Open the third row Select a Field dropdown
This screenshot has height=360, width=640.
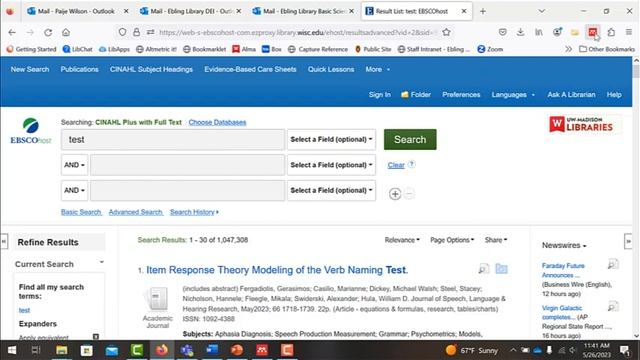tap(331, 190)
